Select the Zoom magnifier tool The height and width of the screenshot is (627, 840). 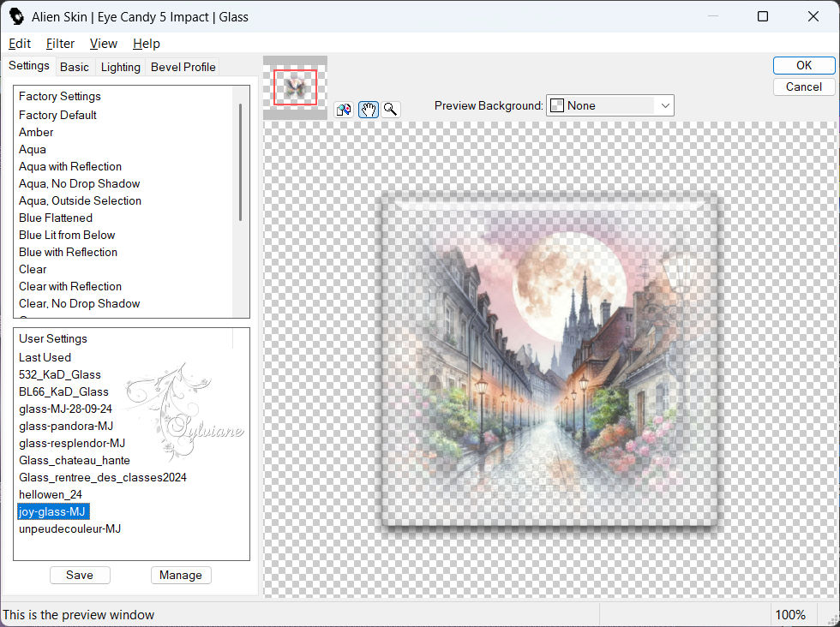391,110
